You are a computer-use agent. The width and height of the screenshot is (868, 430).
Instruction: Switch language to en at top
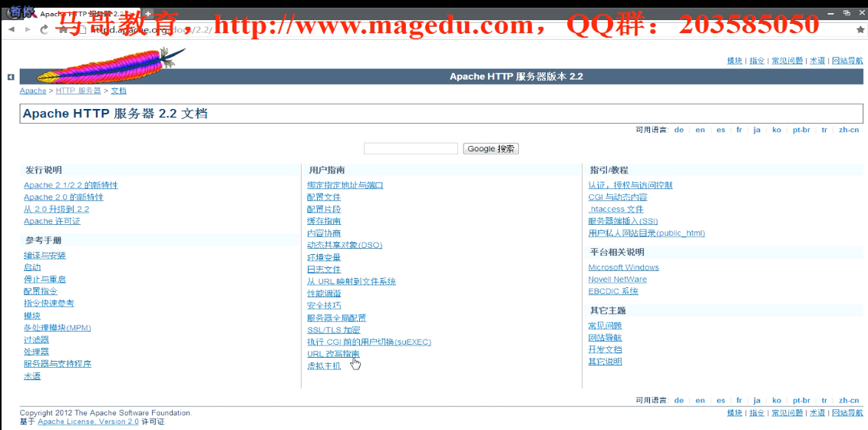700,130
